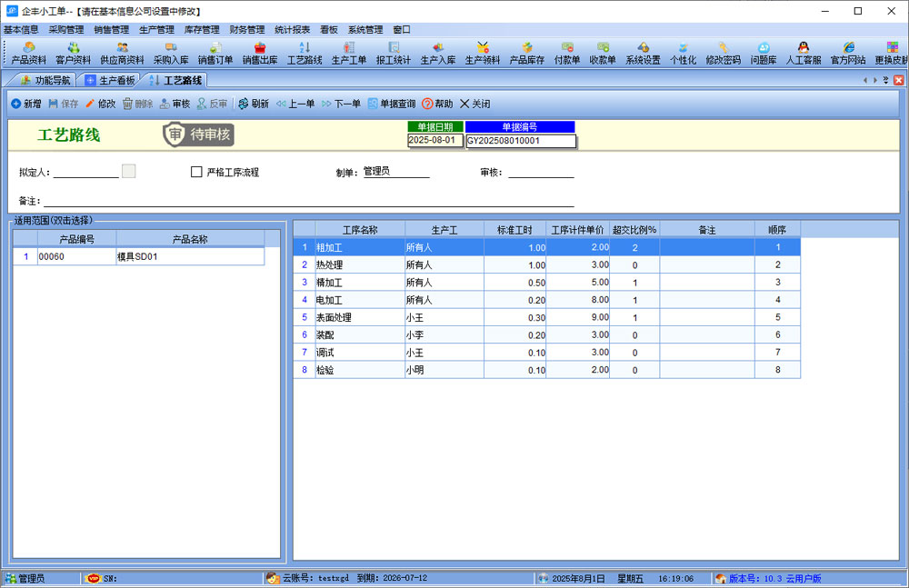909x588 pixels.
Task: Open the 库存管理 menu
Action: coord(202,30)
